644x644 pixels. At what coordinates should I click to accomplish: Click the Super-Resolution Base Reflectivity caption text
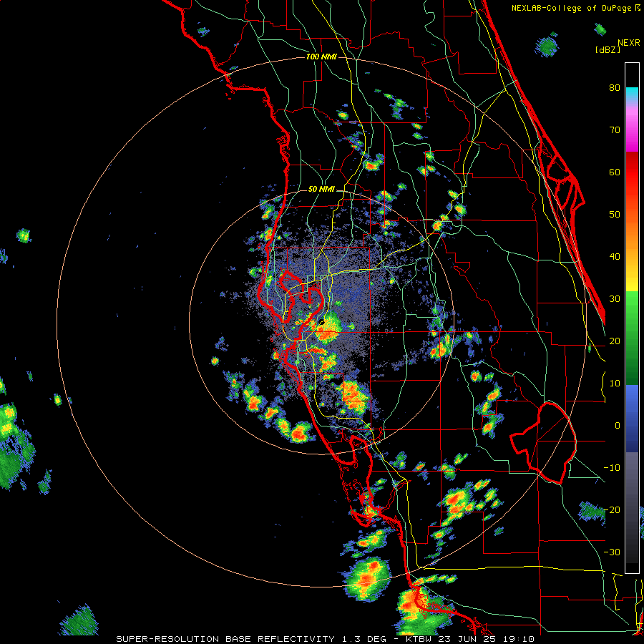point(326,639)
